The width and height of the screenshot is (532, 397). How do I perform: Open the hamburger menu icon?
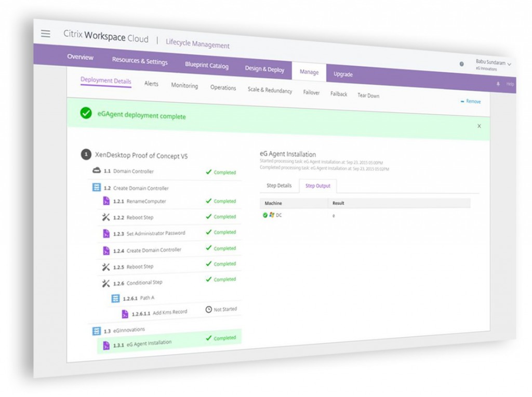click(x=46, y=34)
